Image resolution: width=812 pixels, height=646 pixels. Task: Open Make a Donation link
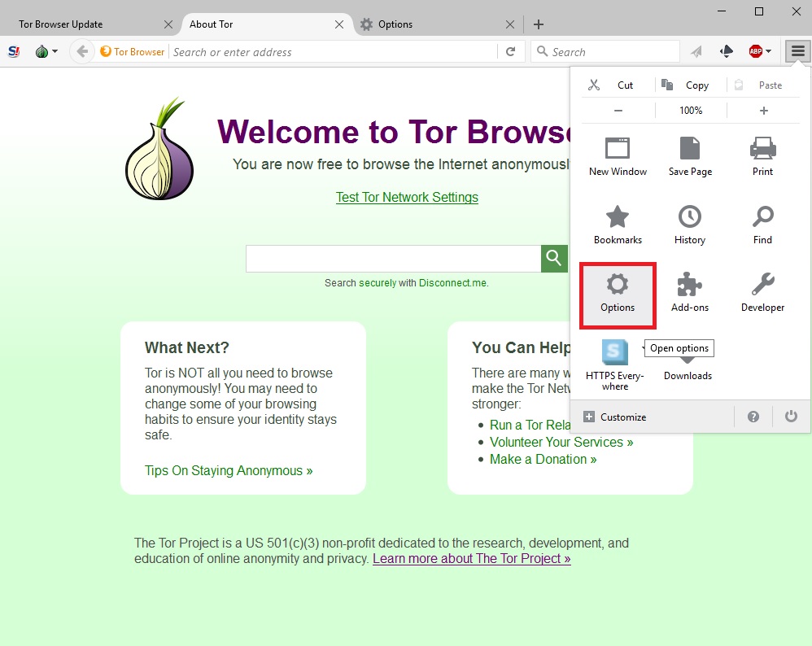click(543, 459)
